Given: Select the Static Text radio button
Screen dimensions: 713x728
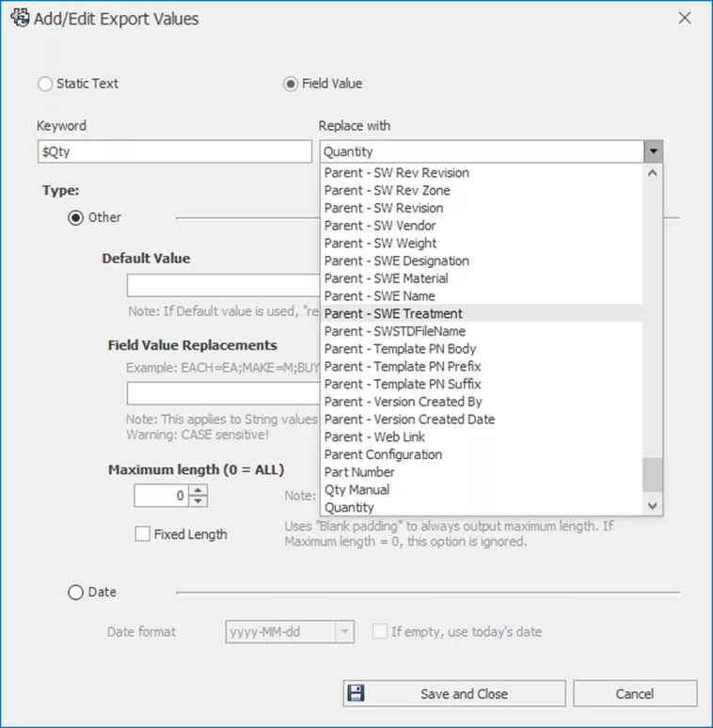Looking at the screenshot, I should coord(45,84).
